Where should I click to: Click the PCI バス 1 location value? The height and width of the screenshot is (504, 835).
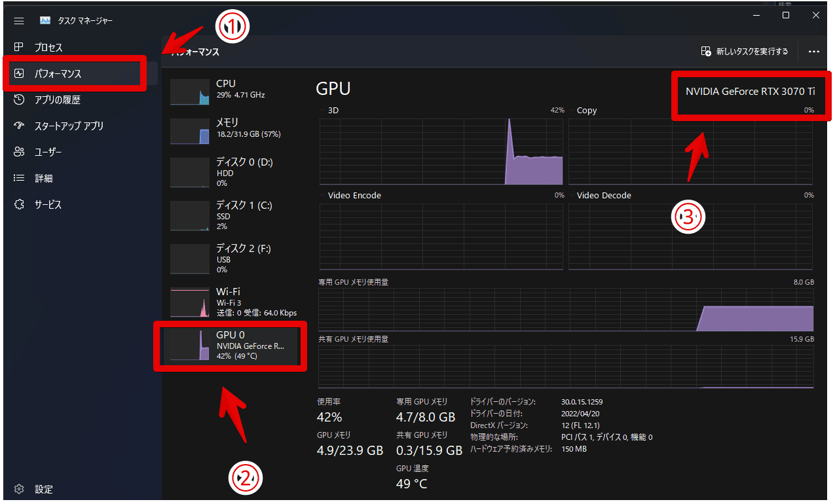(x=606, y=437)
